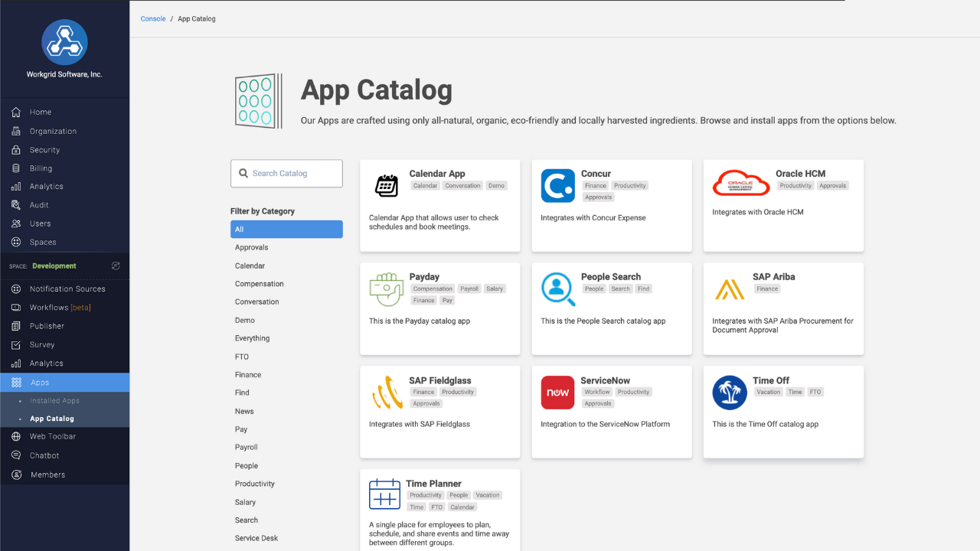The width and height of the screenshot is (980, 551).
Task: Click the Search tag on People Search card
Action: point(621,289)
